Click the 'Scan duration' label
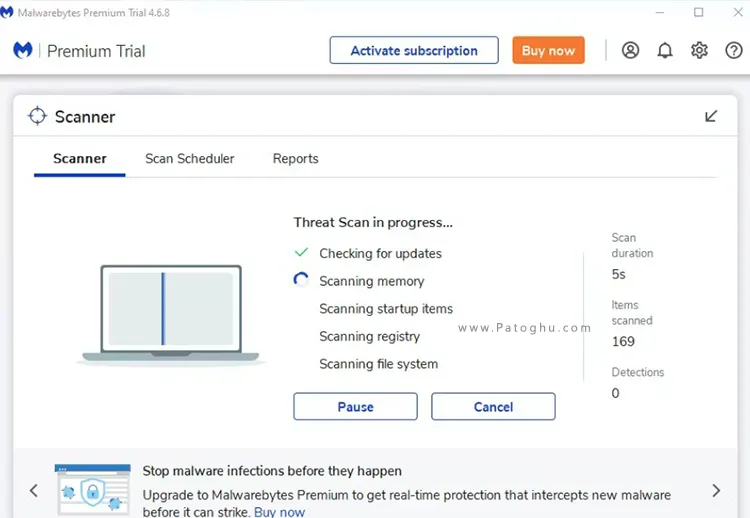The height and width of the screenshot is (518, 750). [x=632, y=245]
